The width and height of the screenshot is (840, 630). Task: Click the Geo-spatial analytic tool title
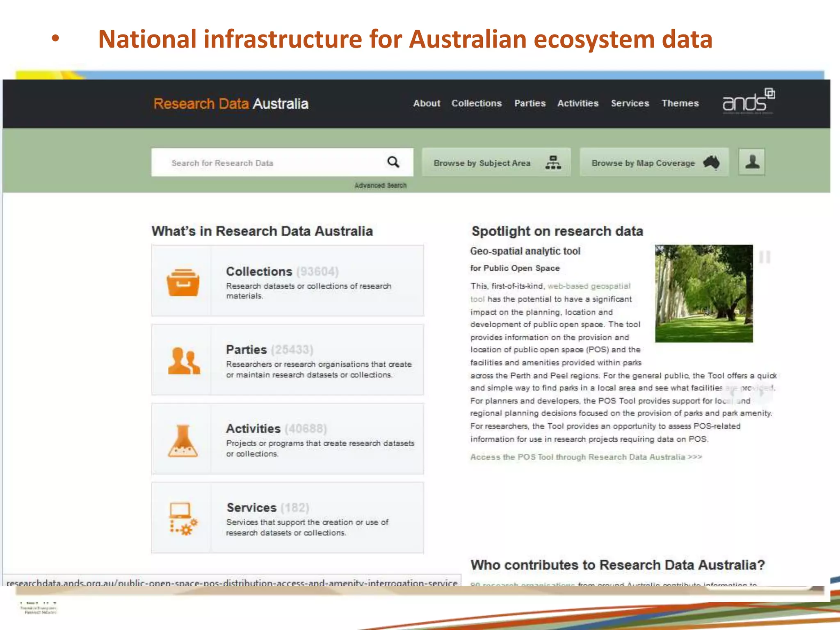pyautogui.click(x=525, y=251)
